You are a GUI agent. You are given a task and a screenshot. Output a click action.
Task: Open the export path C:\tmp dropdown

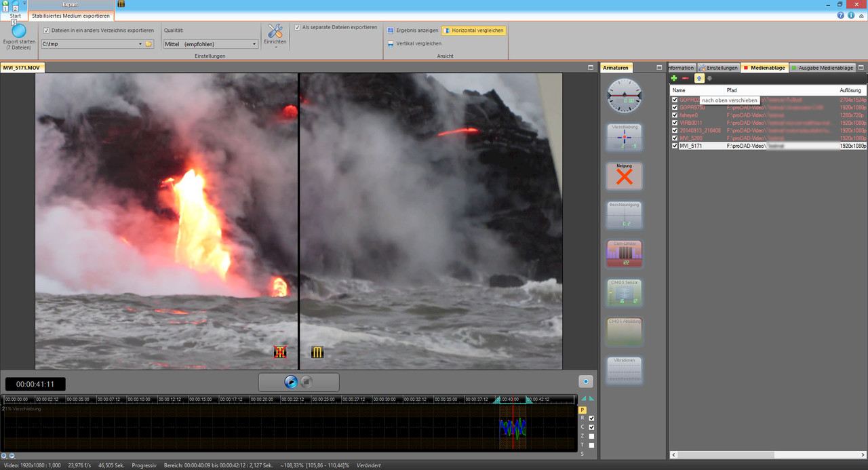tap(140, 44)
